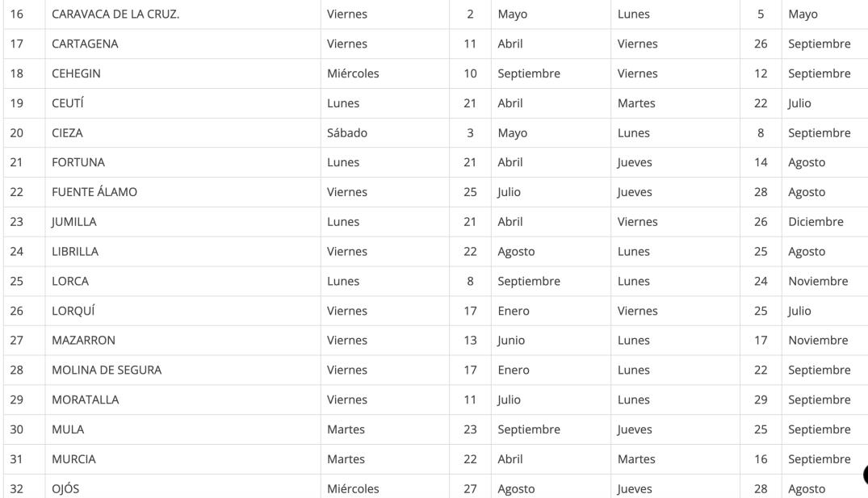Screen dimensions: 868x498
Task: Select the OJÓS municipality cell
Action: (65, 488)
